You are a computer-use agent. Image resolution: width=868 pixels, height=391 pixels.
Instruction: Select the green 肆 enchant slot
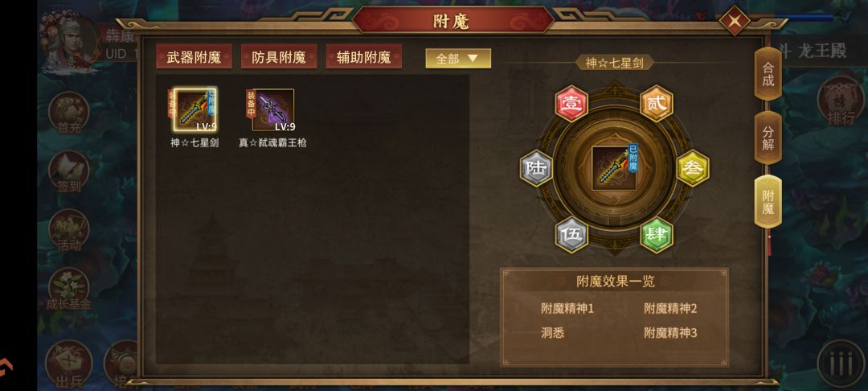(657, 234)
